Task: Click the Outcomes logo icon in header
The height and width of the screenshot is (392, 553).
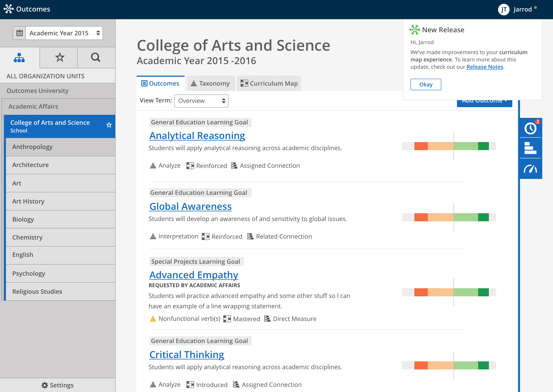Action: point(8,9)
